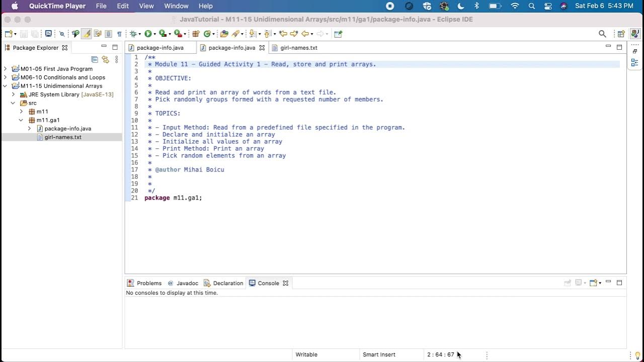
Task: Open macOS Control Center icon
Action: click(x=548, y=6)
